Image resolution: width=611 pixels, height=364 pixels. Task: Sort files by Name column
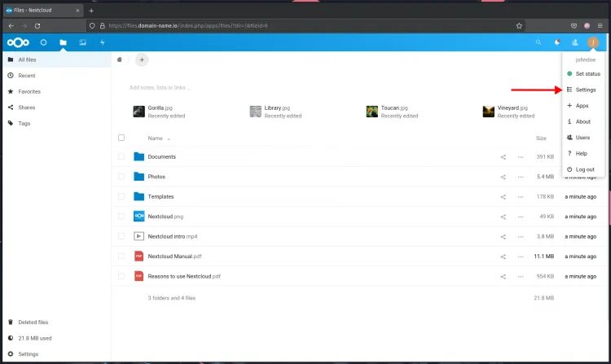(155, 138)
